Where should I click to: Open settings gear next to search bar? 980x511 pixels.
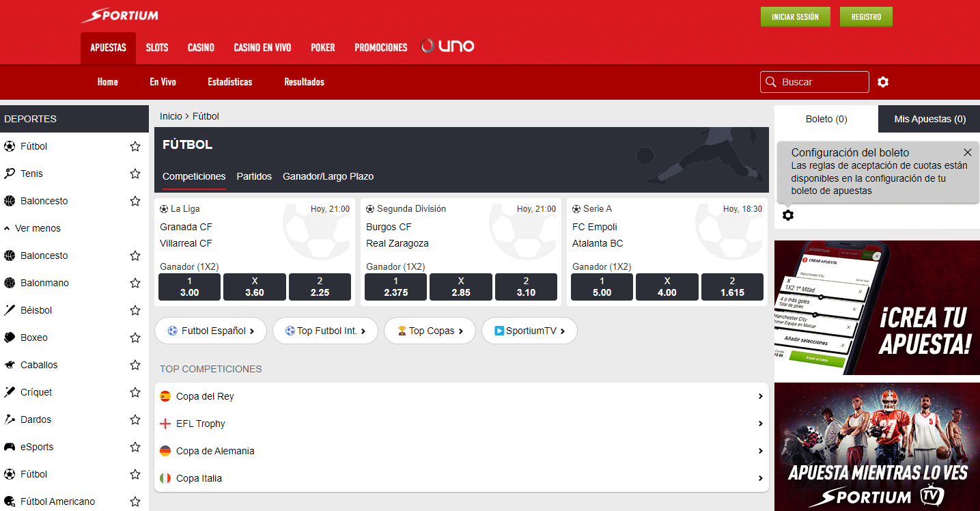[883, 82]
